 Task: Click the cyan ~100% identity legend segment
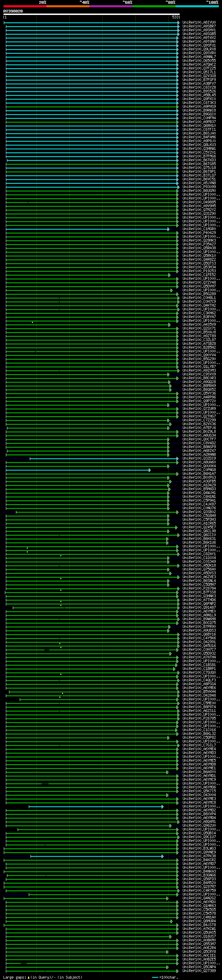pyautogui.click(x=197, y=6)
